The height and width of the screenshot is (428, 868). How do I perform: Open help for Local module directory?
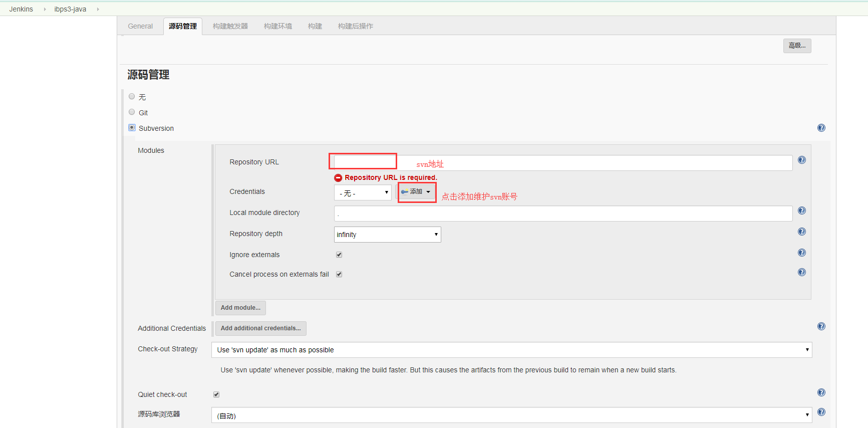point(801,210)
